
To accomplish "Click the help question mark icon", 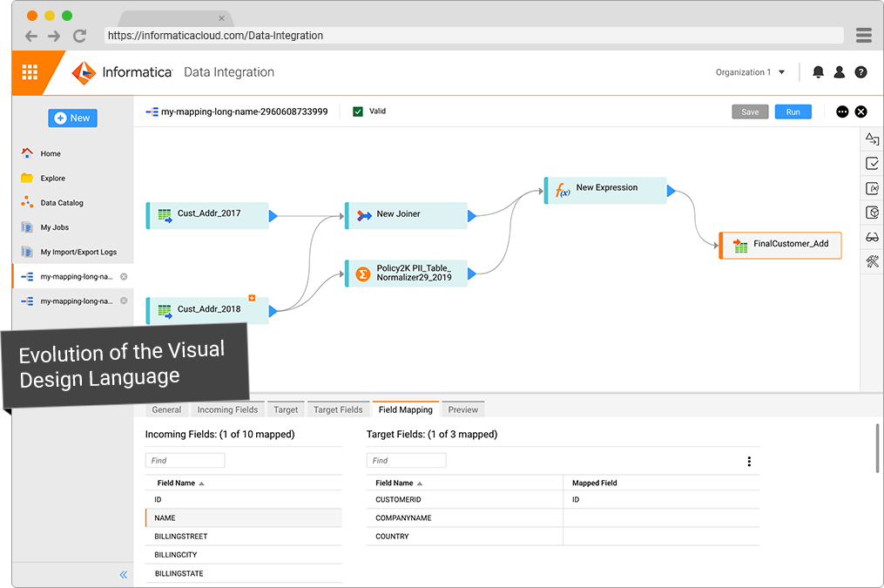I will (x=860, y=72).
